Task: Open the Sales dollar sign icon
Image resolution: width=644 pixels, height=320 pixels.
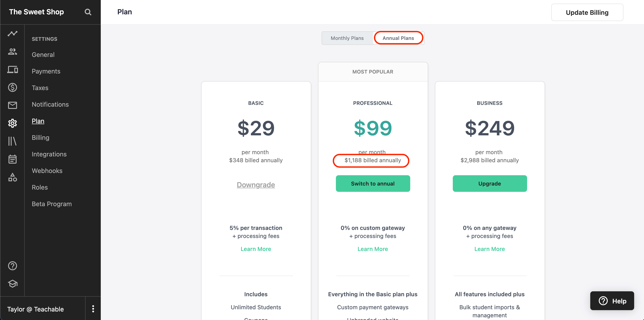Action: (x=12, y=87)
